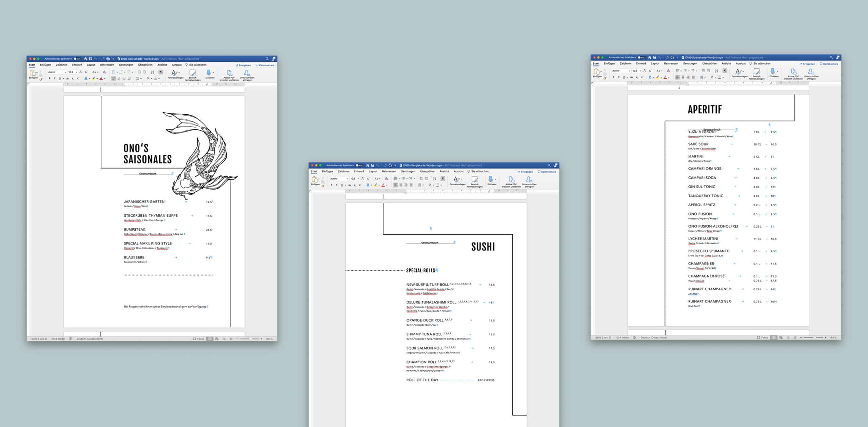The width and height of the screenshot is (868, 427).
Task: Click Diktieren microphone in Ono's Saisonales window
Action: (209, 73)
